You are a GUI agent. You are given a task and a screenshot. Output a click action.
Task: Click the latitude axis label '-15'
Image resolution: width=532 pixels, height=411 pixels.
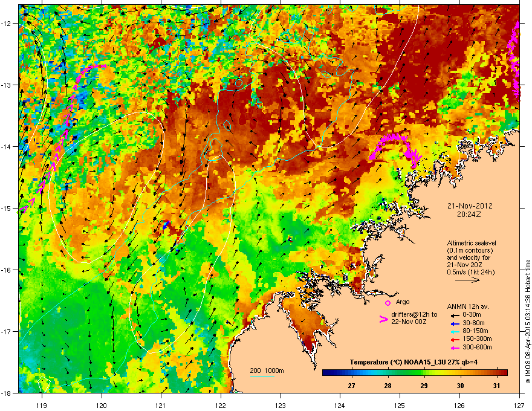pos(6,208)
